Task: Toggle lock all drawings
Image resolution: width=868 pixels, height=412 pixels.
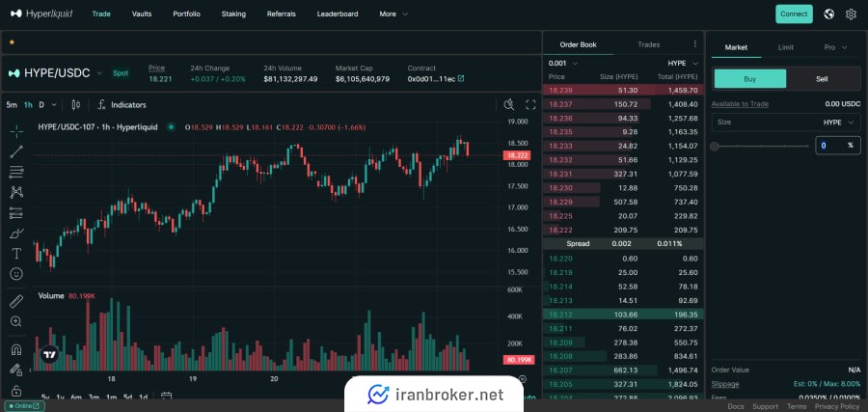Action: click(16, 391)
